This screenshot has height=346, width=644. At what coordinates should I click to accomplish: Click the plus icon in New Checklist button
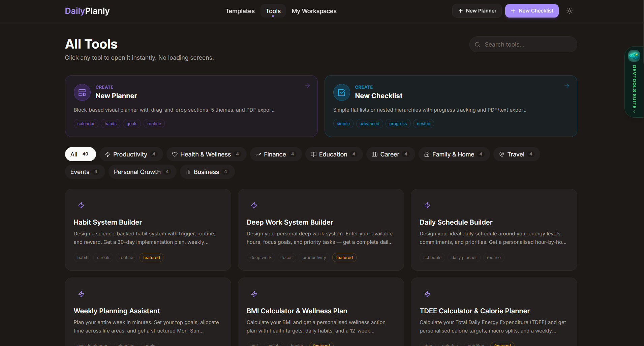(x=513, y=11)
